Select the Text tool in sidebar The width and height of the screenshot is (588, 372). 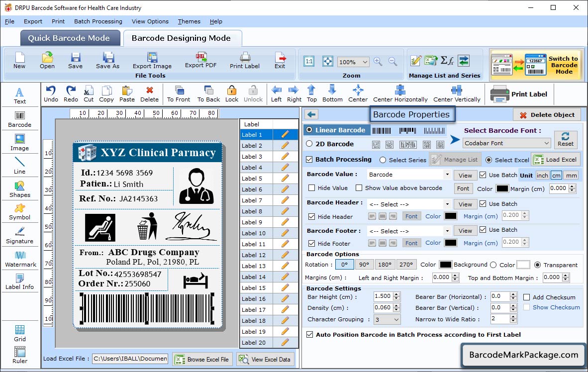[x=20, y=95]
